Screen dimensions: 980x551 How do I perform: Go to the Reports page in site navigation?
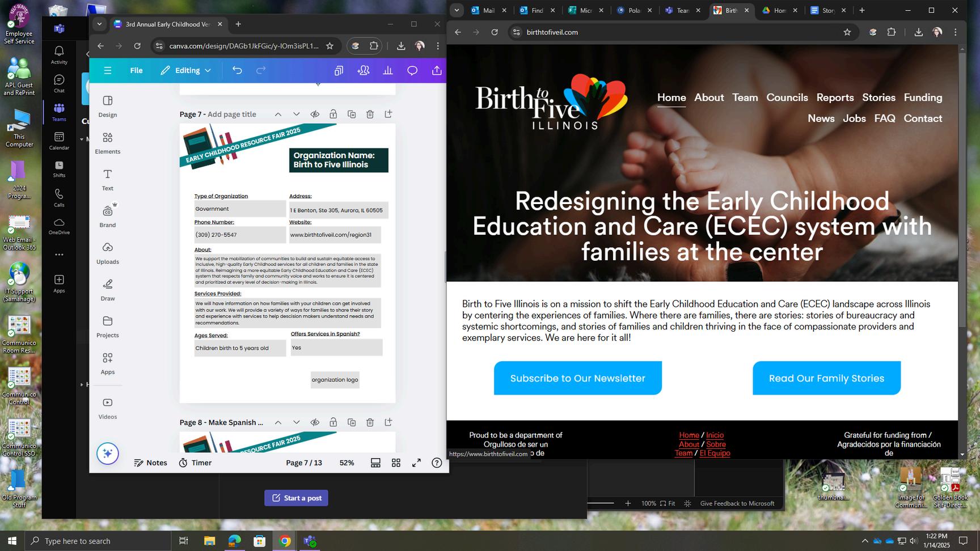click(x=835, y=98)
